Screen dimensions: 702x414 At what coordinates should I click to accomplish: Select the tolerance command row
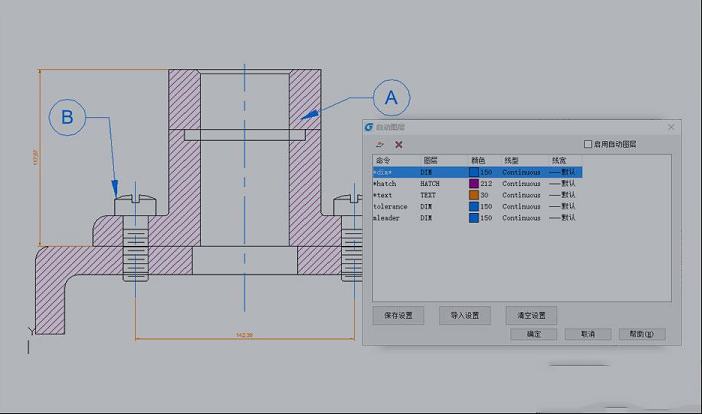tap(390, 206)
